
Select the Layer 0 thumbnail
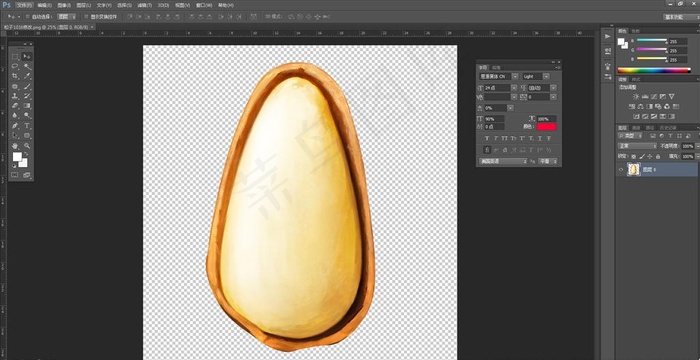634,169
